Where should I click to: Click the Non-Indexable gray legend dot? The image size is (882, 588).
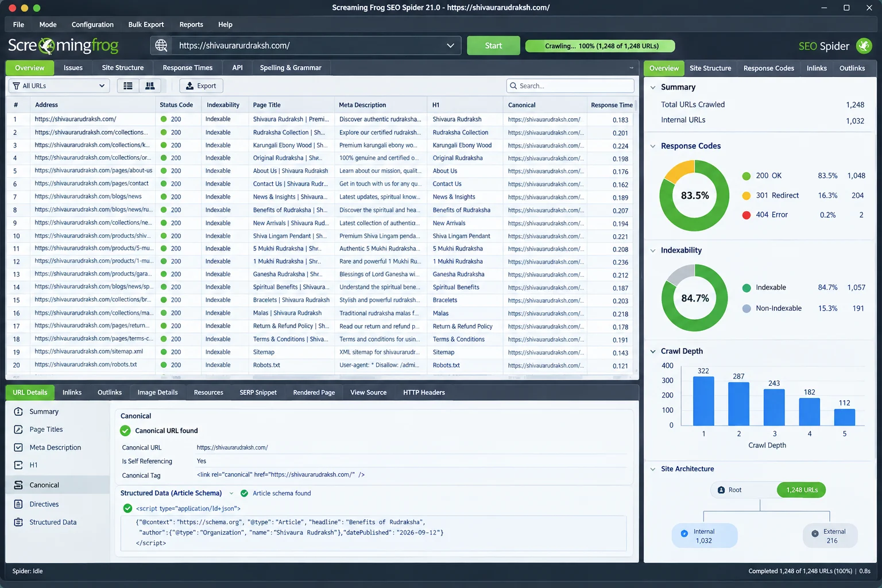pos(746,308)
